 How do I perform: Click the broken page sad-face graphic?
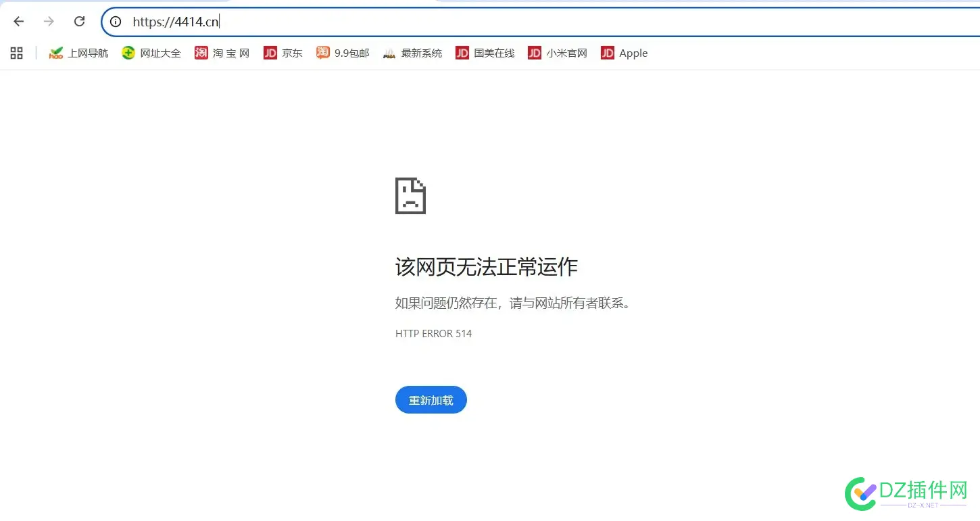(x=410, y=196)
